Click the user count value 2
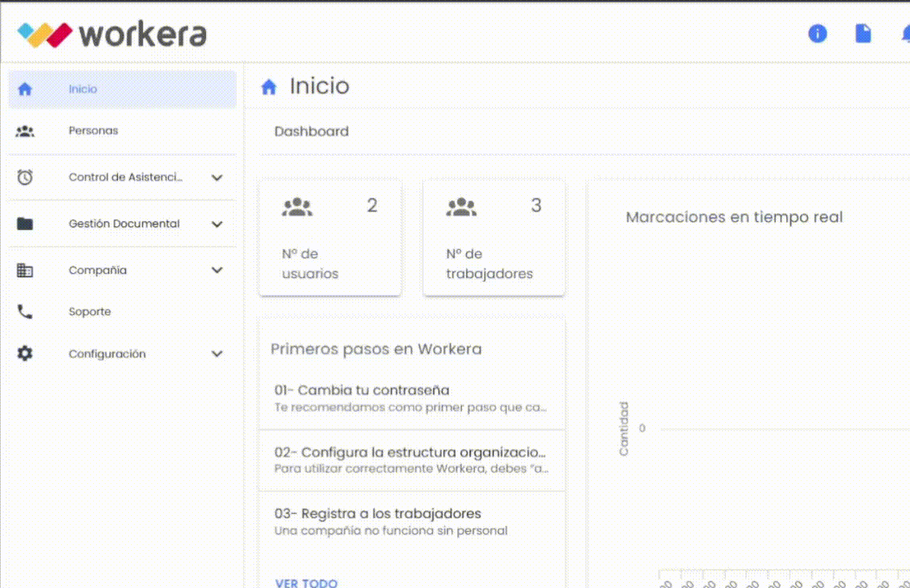 pyautogui.click(x=372, y=206)
